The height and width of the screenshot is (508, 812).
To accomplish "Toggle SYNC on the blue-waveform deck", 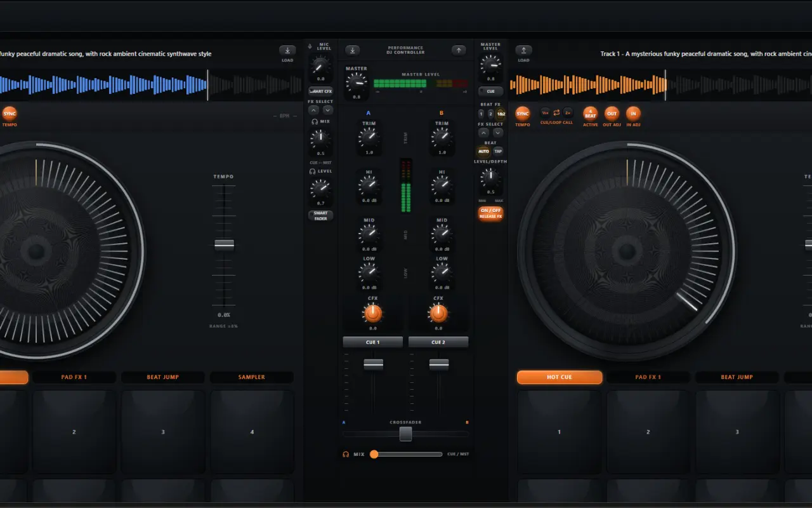I will [x=10, y=114].
